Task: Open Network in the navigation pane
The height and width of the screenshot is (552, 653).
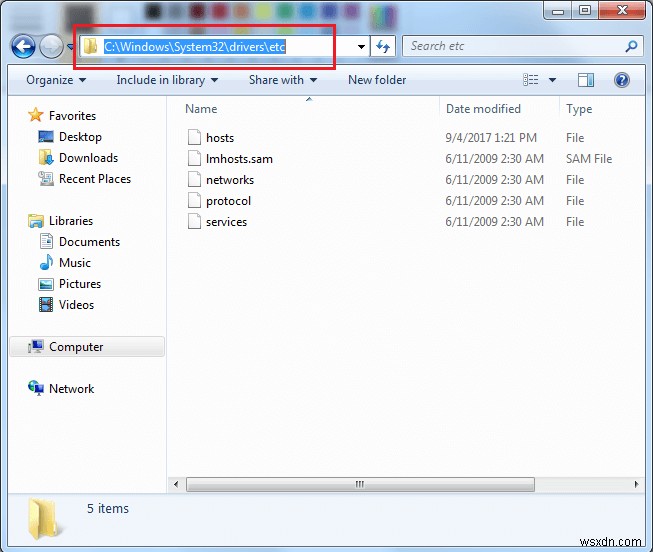Action: pos(72,389)
